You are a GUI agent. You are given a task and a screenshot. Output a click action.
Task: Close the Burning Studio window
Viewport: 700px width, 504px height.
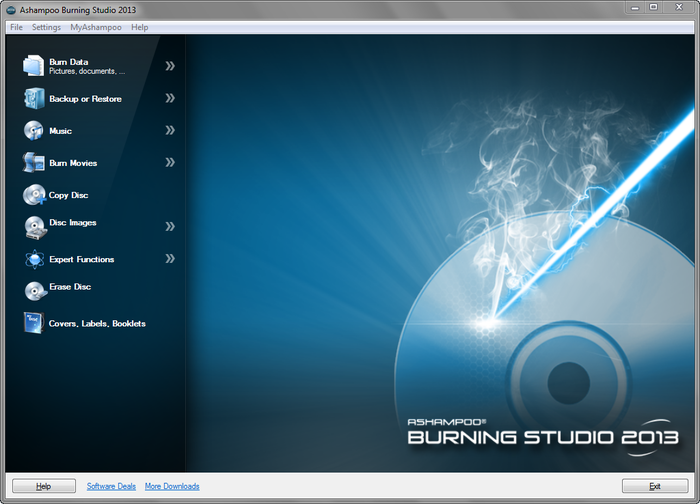[679, 8]
